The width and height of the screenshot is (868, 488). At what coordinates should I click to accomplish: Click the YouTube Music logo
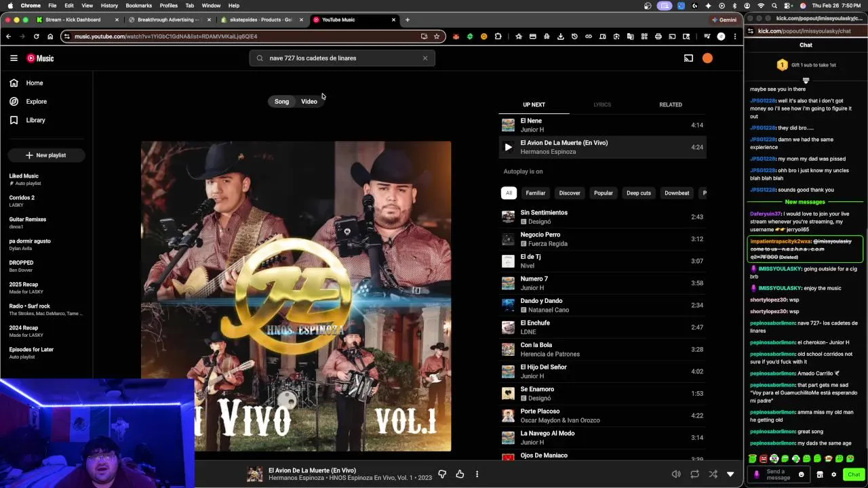click(x=40, y=58)
